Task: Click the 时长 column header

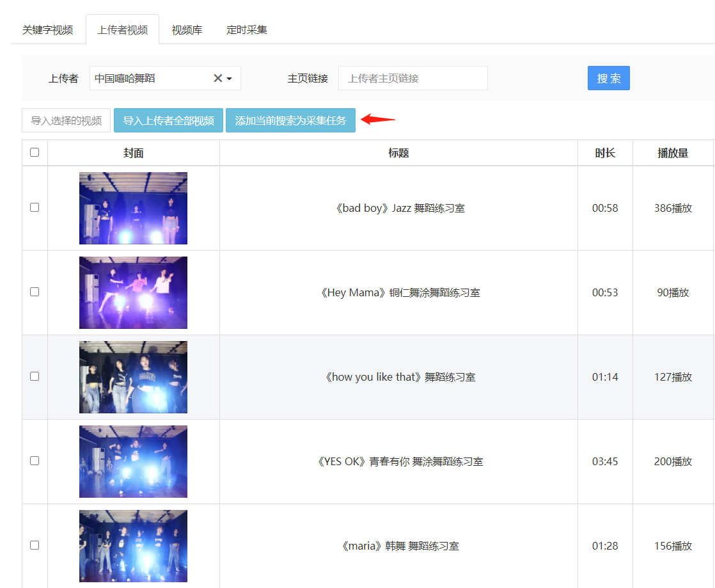Action: click(x=605, y=153)
